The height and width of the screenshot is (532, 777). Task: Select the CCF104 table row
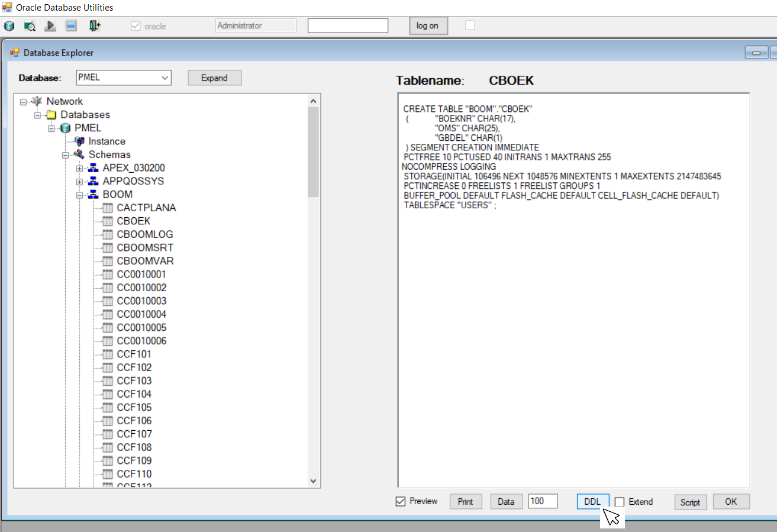[x=134, y=394]
